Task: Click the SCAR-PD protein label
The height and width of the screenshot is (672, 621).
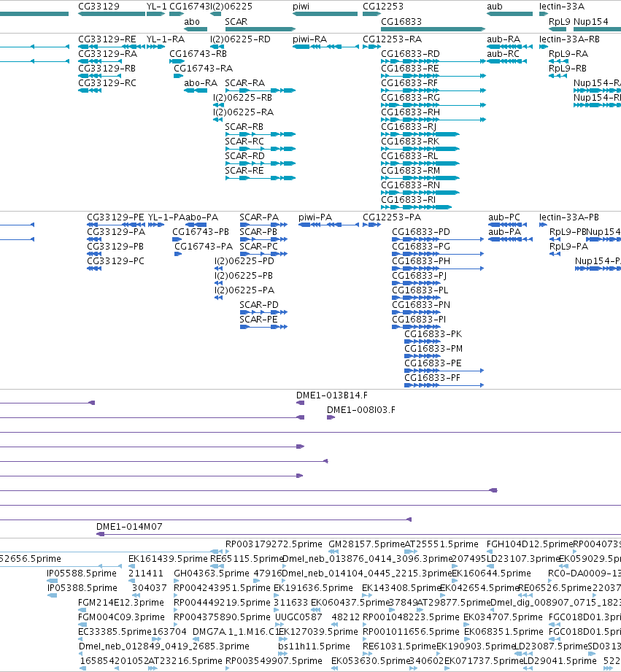Action: click(x=259, y=305)
